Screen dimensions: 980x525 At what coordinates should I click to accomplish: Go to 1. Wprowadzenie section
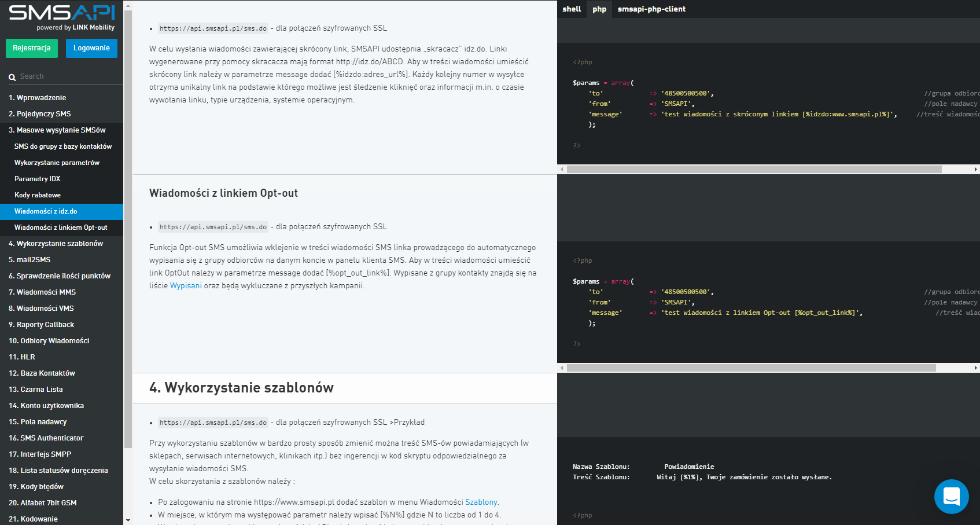point(61,98)
